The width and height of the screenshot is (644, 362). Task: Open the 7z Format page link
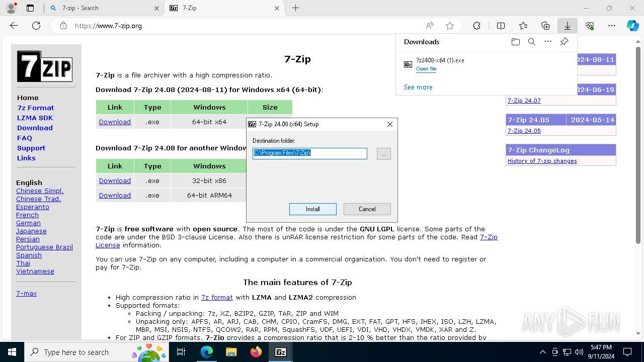(35, 108)
